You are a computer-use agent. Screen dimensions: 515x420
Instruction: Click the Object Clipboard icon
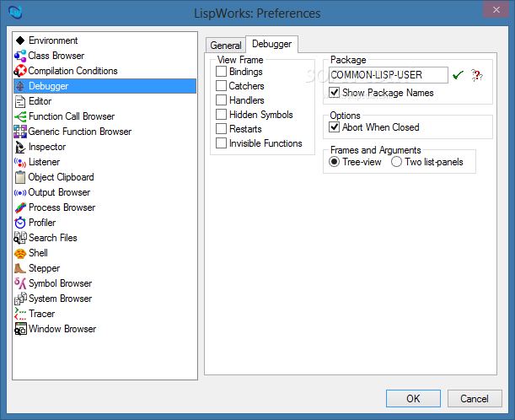click(x=20, y=177)
